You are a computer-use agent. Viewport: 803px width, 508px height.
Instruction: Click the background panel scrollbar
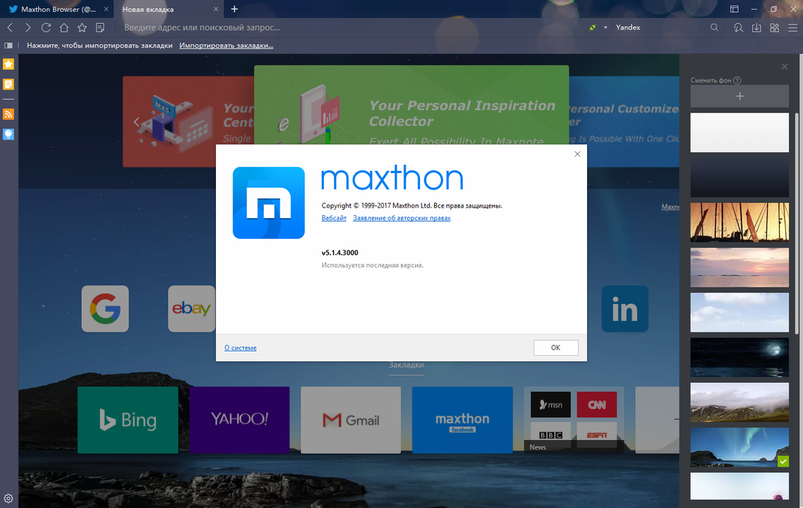796,223
